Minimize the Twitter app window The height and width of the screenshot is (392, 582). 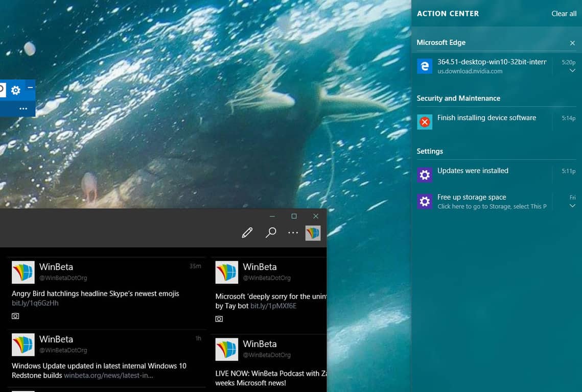pos(272,216)
